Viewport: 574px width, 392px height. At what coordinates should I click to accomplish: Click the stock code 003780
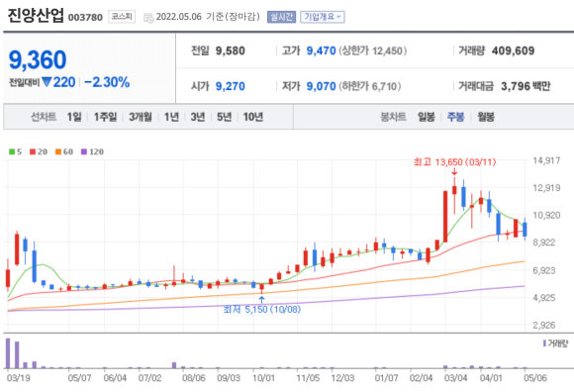[x=85, y=17]
